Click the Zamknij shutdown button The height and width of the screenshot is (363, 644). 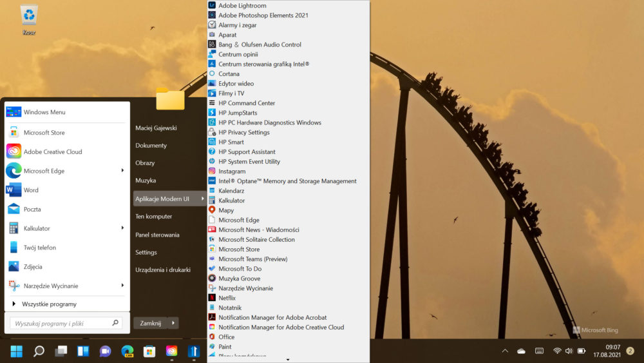click(x=150, y=323)
